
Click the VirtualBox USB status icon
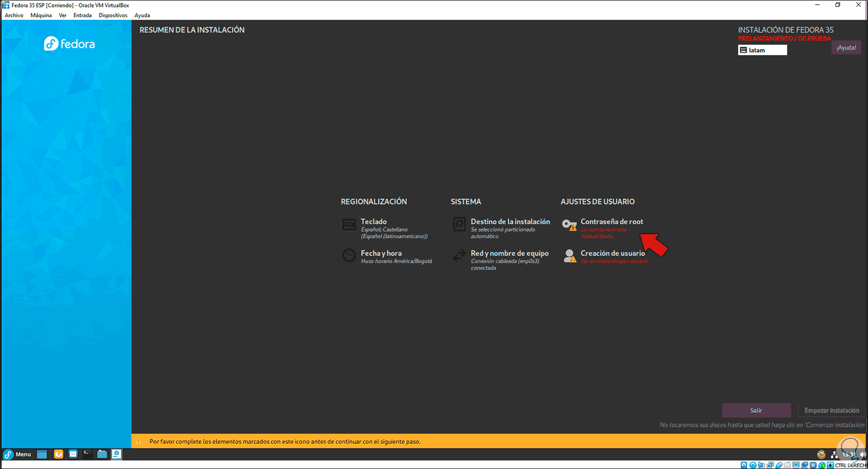click(x=779, y=465)
